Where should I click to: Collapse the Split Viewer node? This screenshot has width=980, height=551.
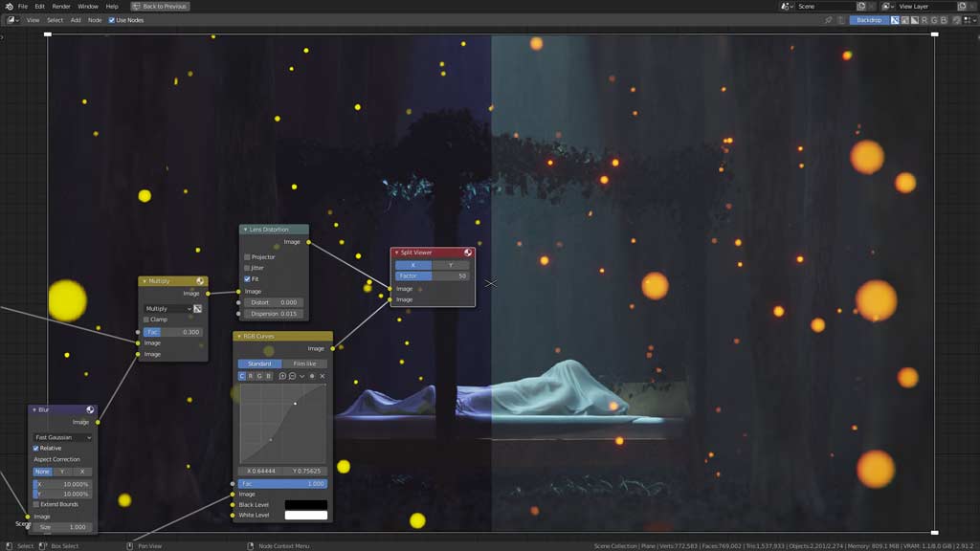pos(396,253)
